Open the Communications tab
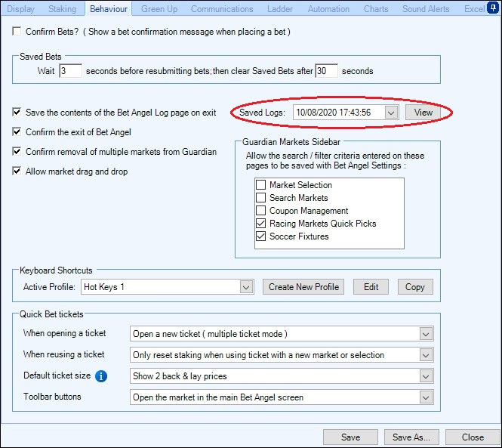The image size is (502, 448). (222, 8)
